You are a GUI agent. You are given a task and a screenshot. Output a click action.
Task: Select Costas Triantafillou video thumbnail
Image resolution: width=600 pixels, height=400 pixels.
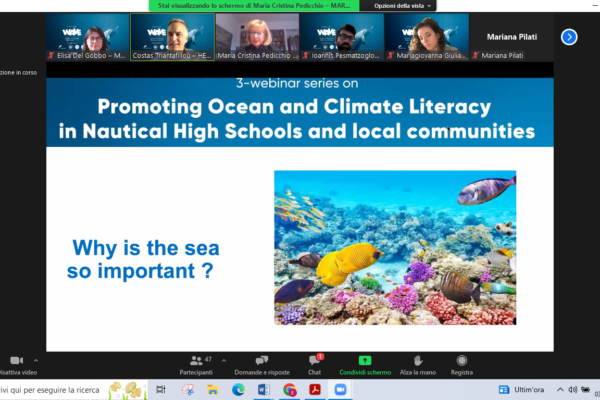coord(172,37)
